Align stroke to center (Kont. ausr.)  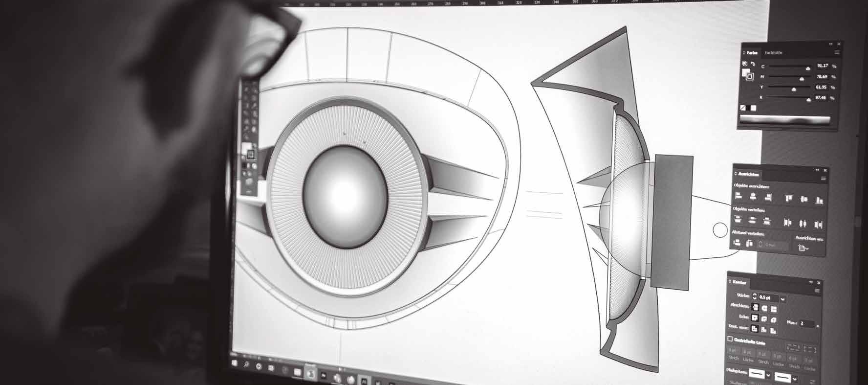coord(754,328)
